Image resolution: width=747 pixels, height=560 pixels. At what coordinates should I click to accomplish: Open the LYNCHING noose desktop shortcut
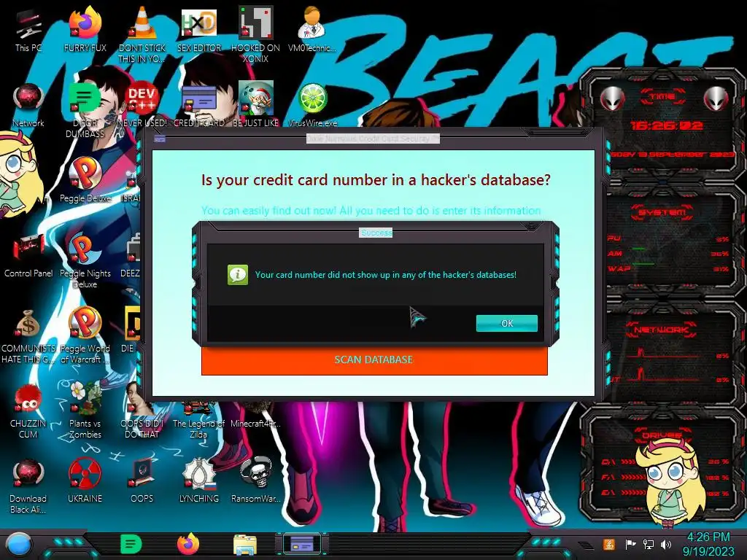[198, 481]
